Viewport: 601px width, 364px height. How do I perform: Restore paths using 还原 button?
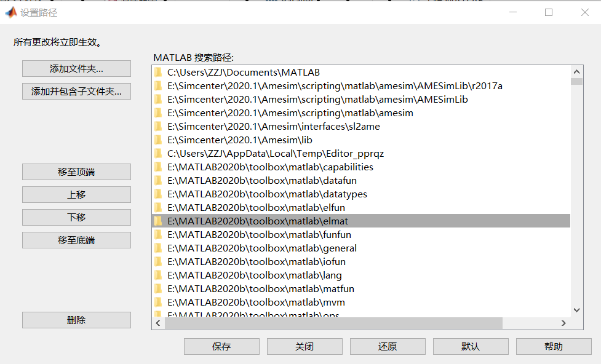[x=388, y=346]
